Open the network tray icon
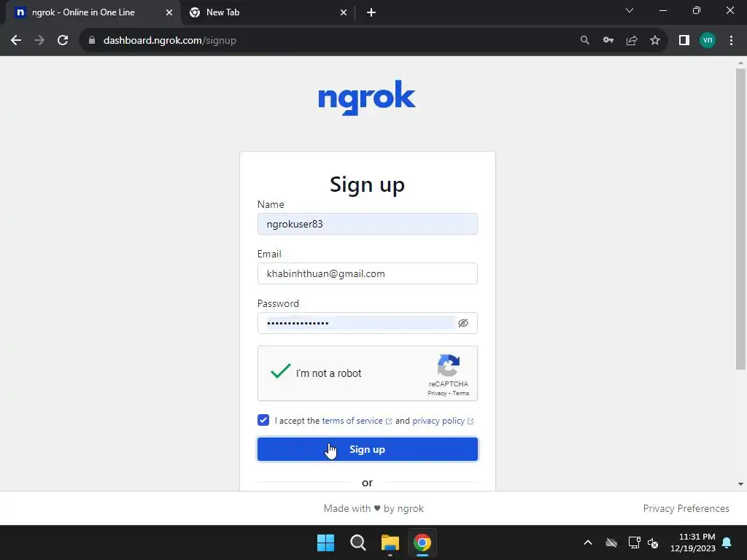Screen dimensions: 747x560 (x=634, y=542)
